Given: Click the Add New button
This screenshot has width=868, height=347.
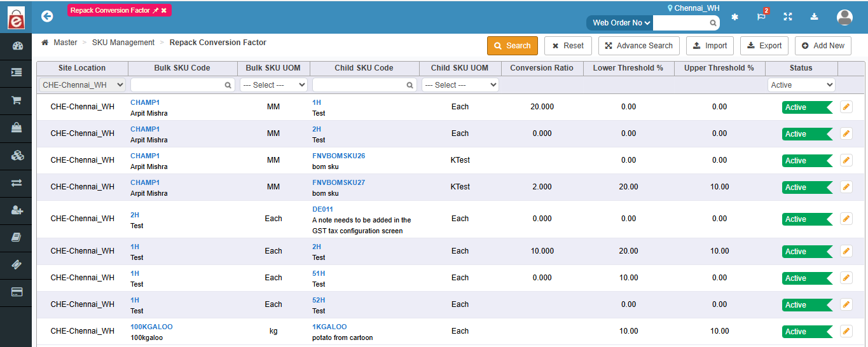Looking at the screenshot, I should coord(823,46).
